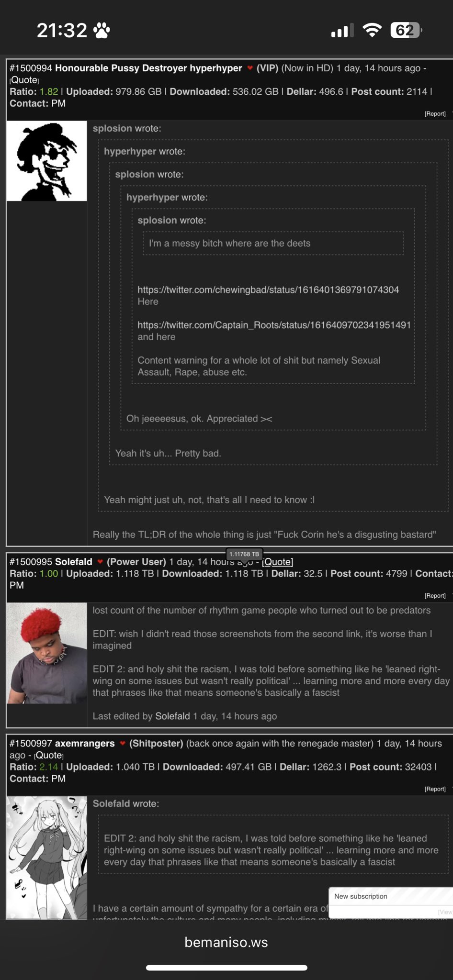Click the heart icon beside Solefald

(100, 561)
